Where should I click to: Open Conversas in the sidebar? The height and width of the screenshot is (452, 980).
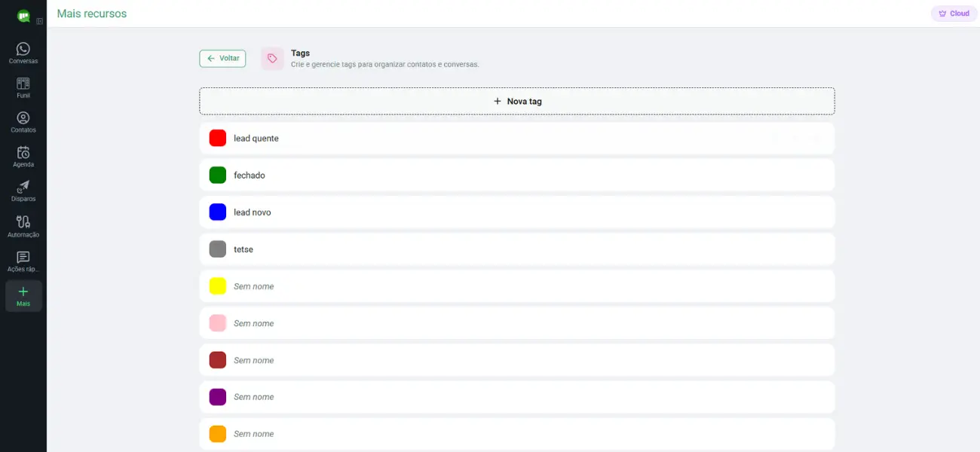click(x=23, y=53)
